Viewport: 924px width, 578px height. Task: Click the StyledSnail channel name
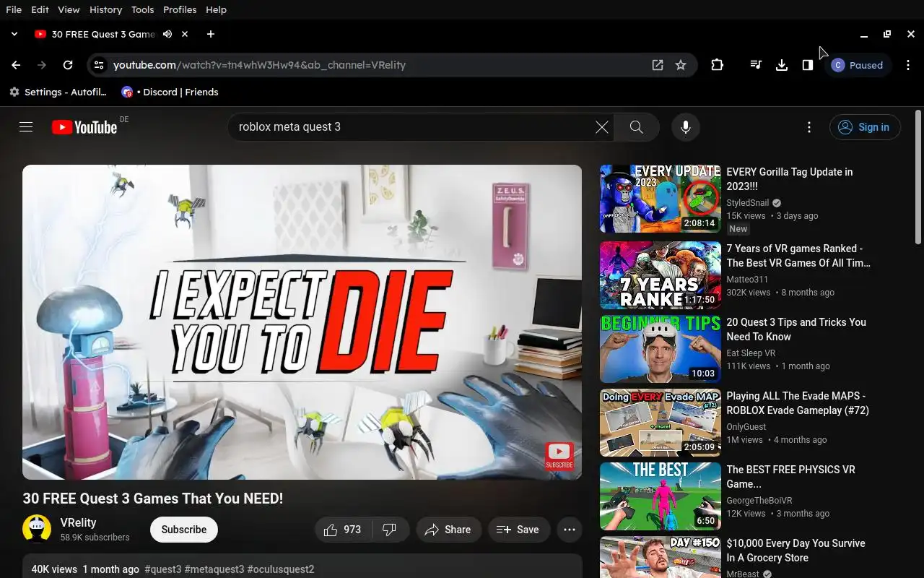coord(747,203)
